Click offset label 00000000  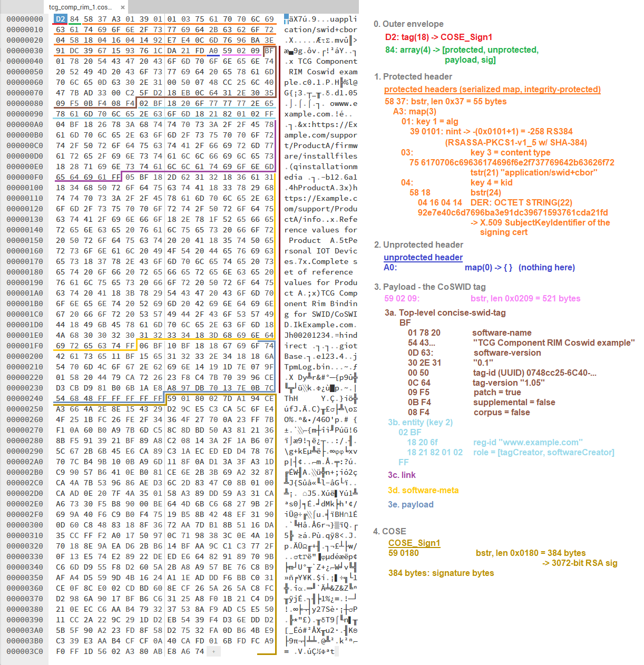click(x=25, y=19)
